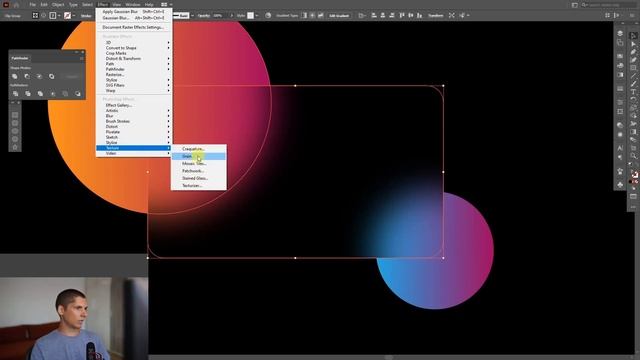Viewport: 640px width, 360px height.
Task: Select the Pen tool
Action: click(633, 52)
